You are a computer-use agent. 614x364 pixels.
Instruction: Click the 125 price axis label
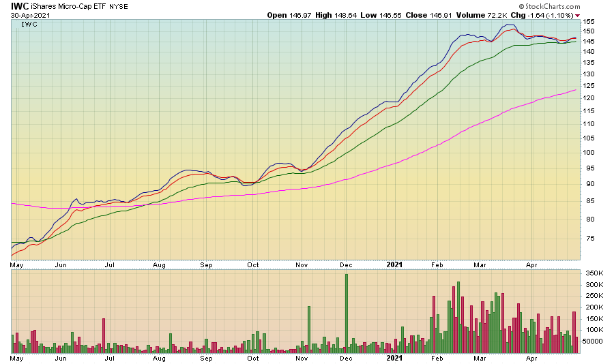589,86
